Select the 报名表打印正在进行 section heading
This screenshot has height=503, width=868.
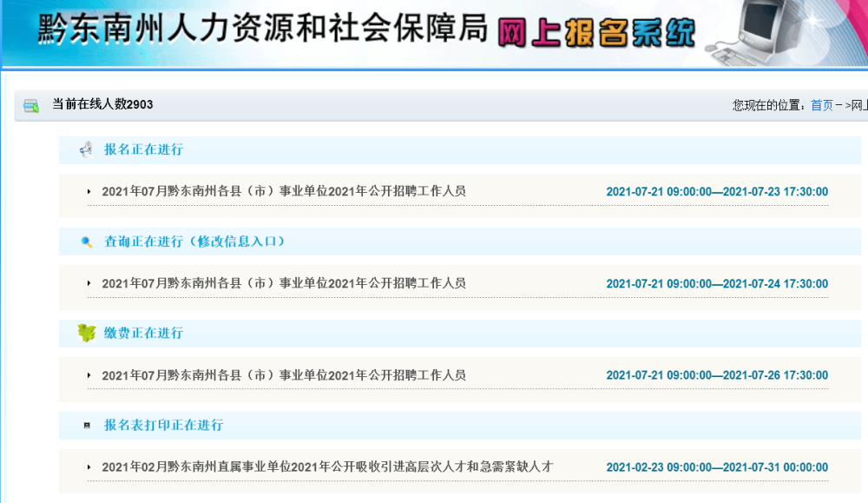pos(163,426)
